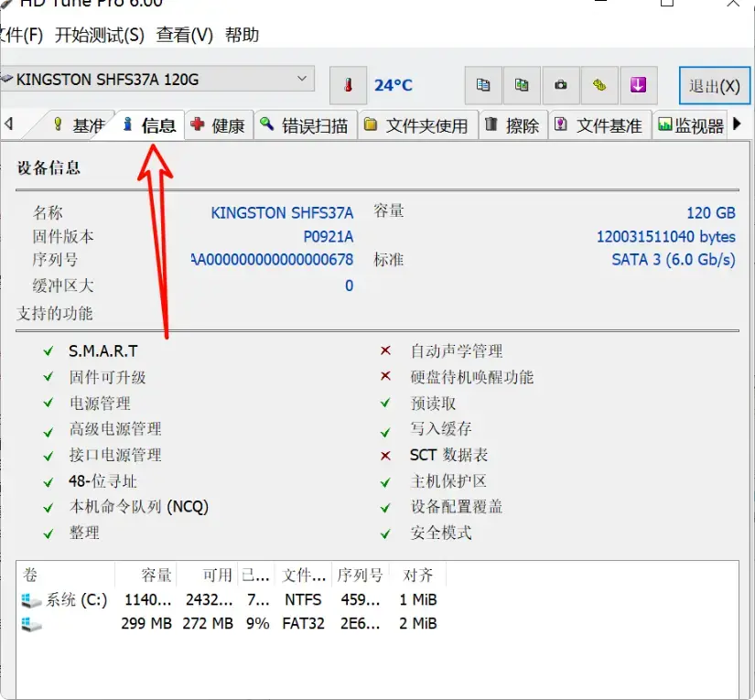Open the KINGSTON SHFS37A drive selection dropdown
The image size is (755, 700).
coord(302,79)
